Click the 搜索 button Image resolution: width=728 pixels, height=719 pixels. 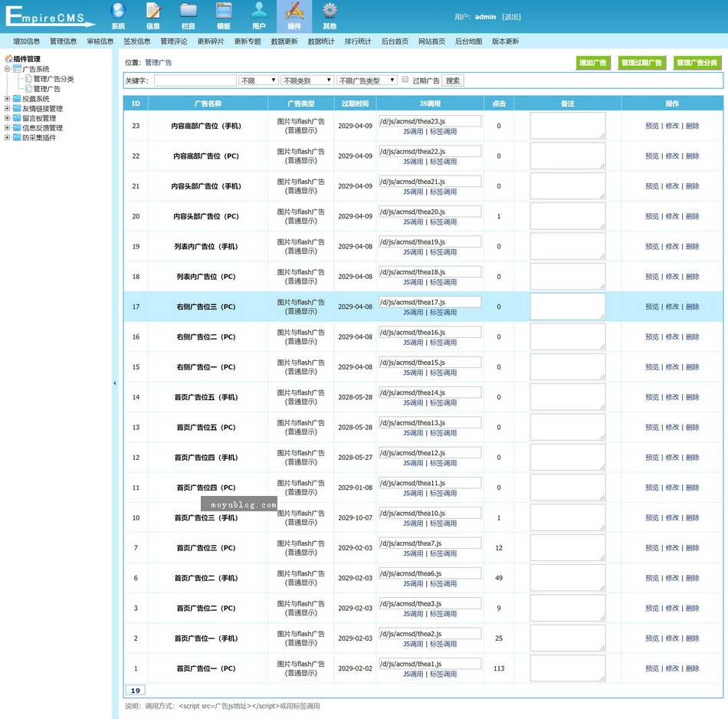click(453, 80)
